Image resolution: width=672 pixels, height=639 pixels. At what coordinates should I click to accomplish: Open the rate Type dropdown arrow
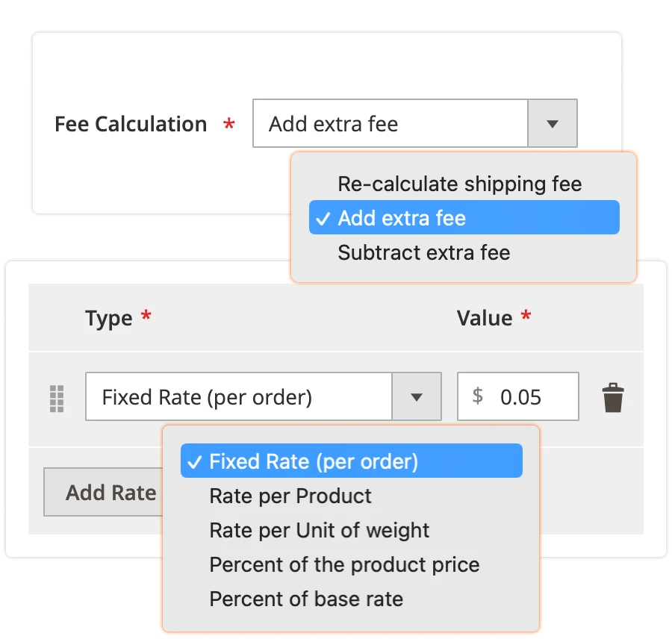point(417,396)
